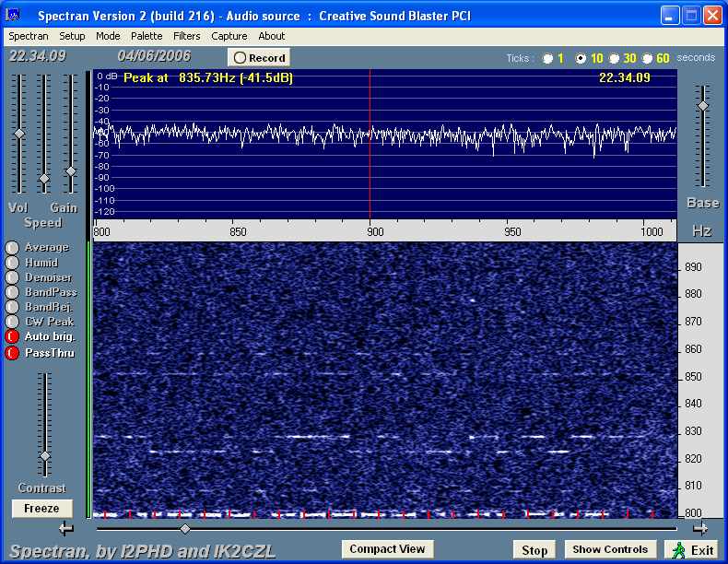The height and width of the screenshot is (564, 728).
Task: Click the right frequency arrow icon
Action: [x=700, y=528]
